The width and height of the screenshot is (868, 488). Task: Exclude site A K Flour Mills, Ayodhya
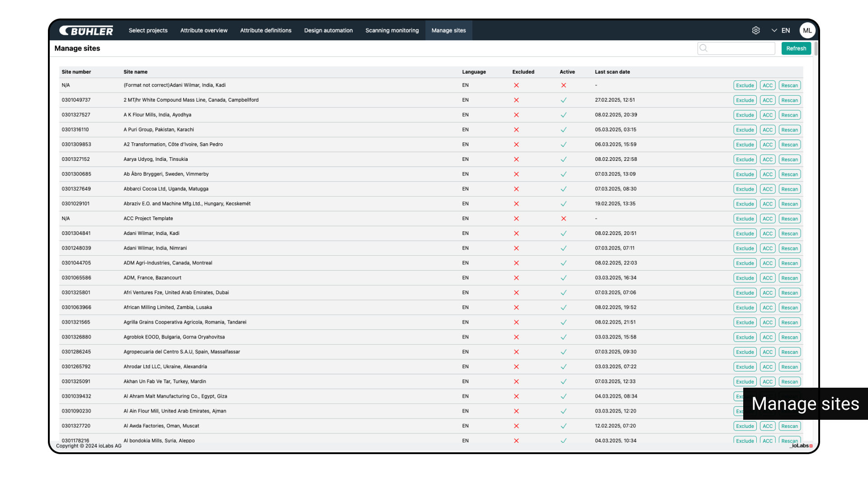pos(745,115)
